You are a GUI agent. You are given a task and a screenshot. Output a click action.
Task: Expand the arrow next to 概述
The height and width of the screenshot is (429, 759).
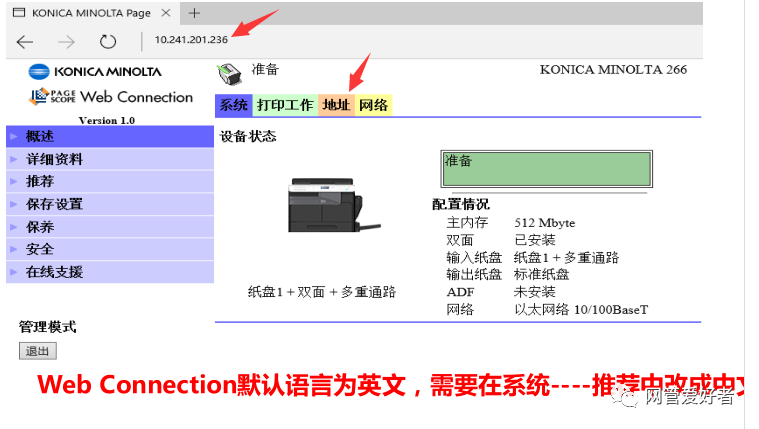[14, 137]
